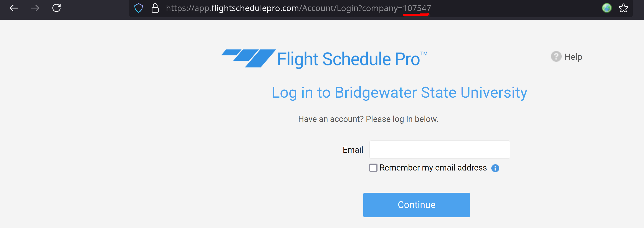
Task: Click the Email field label
Action: [353, 150]
